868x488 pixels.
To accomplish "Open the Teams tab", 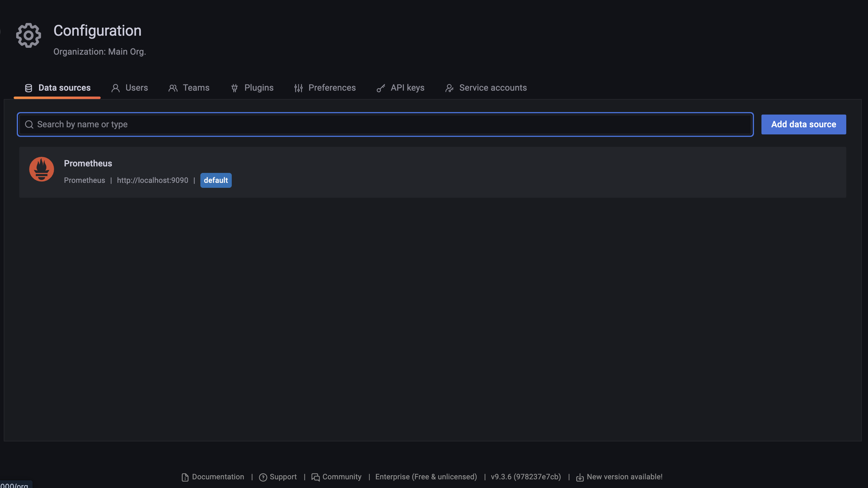I will [x=196, y=88].
